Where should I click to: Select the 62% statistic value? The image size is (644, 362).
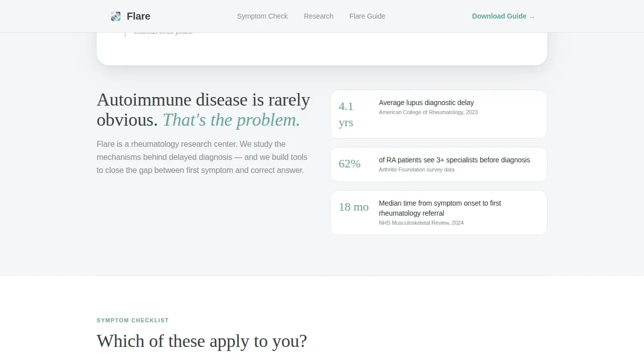click(x=350, y=163)
